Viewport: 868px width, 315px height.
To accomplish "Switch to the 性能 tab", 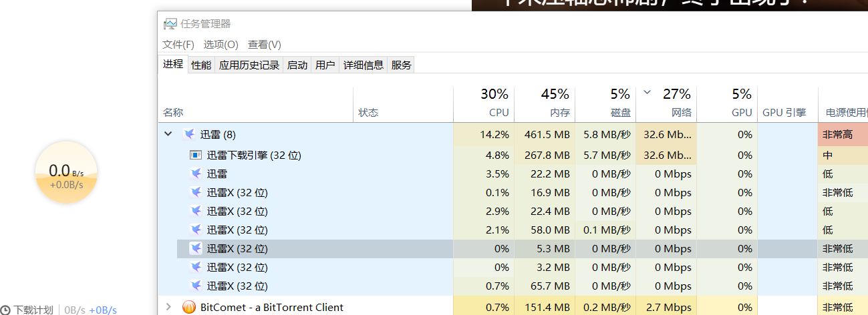I will pos(201,65).
